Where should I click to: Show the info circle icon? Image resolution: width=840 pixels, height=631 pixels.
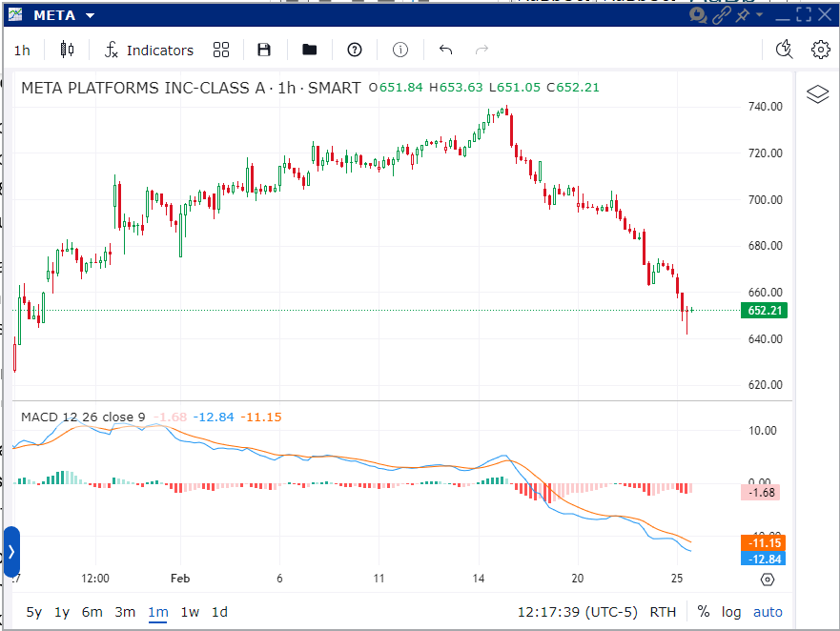click(400, 50)
